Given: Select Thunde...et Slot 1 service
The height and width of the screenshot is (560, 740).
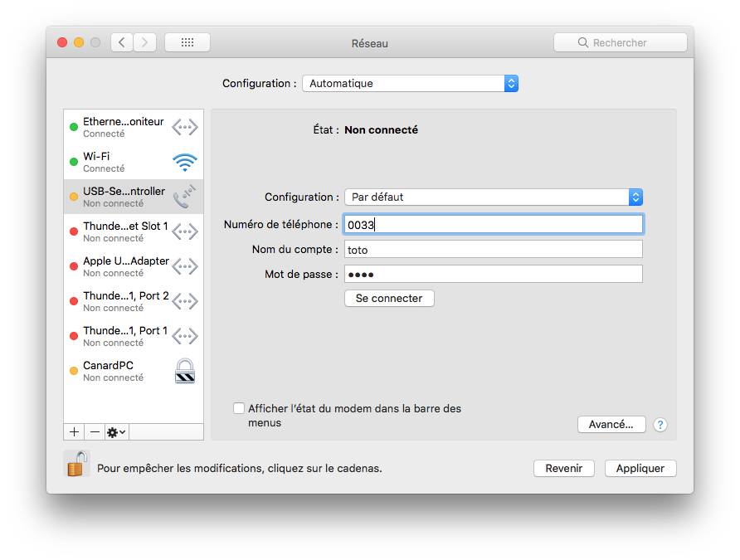Looking at the screenshot, I should click(x=134, y=231).
